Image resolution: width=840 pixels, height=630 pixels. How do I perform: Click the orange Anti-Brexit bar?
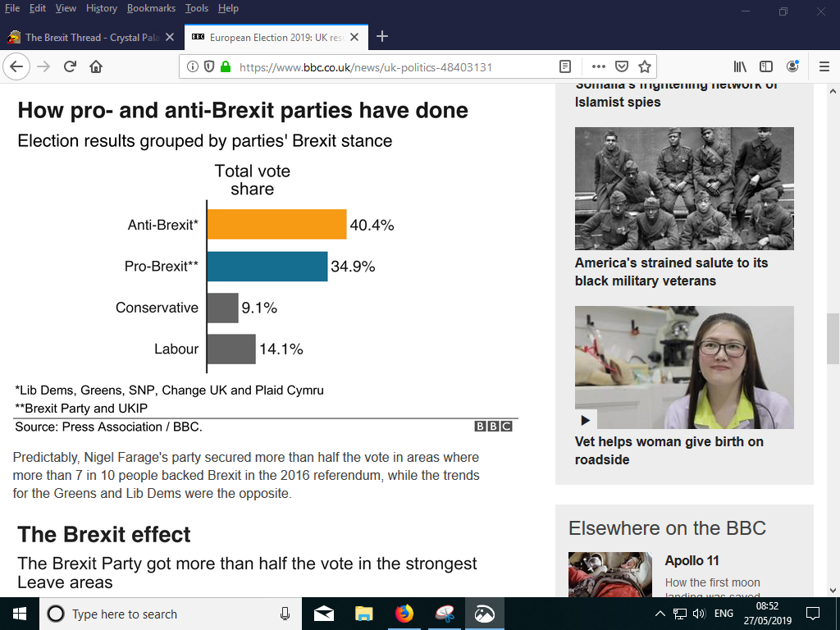pyautogui.click(x=276, y=224)
